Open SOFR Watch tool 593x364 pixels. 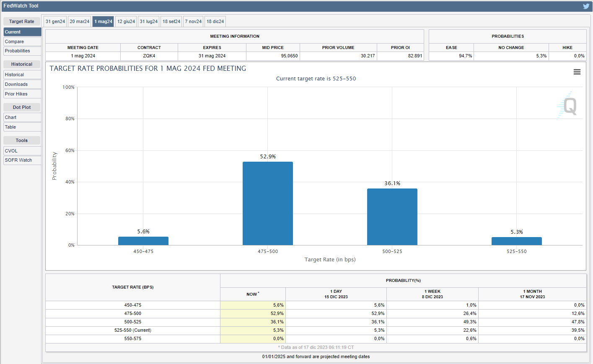click(x=22, y=160)
